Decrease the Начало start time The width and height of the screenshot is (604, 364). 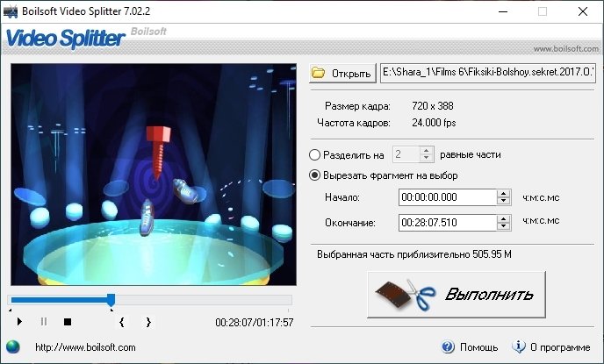pos(503,201)
